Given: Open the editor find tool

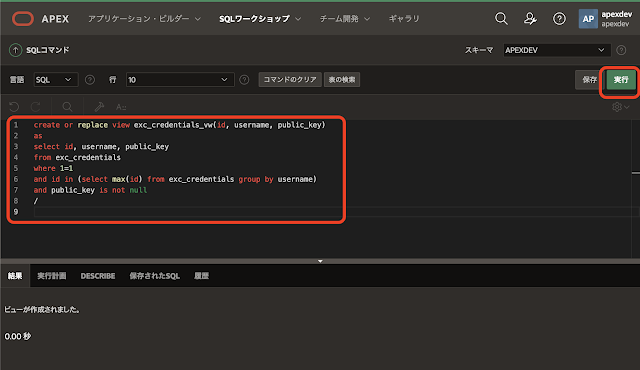Looking at the screenshot, I should pyautogui.click(x=67, y=107).
